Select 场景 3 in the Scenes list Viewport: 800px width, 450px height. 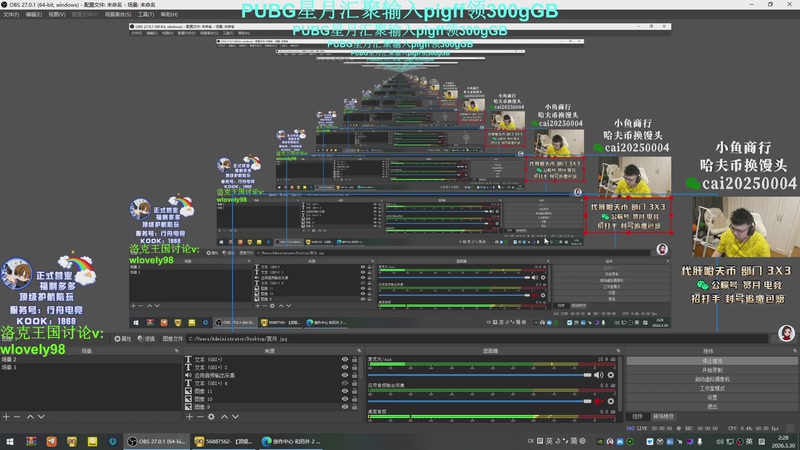(91, 367)
